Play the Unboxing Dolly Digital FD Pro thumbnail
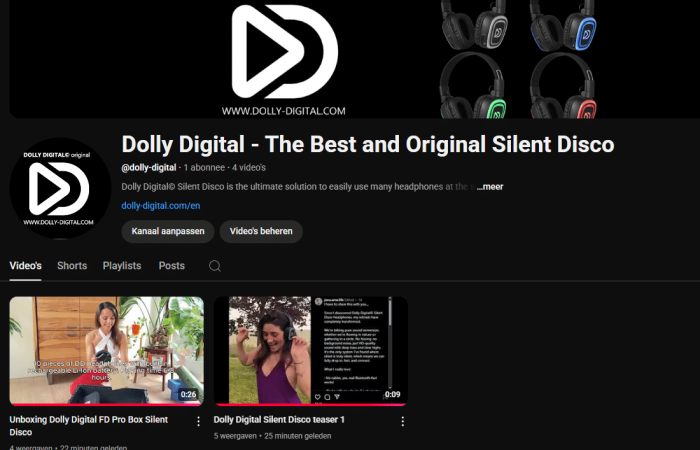 pyautogui.click(x=107, y=350)
